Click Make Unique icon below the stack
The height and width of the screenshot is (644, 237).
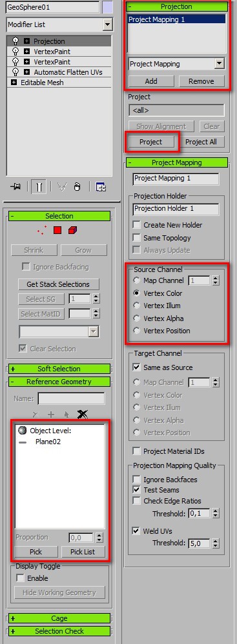(62, 187)
